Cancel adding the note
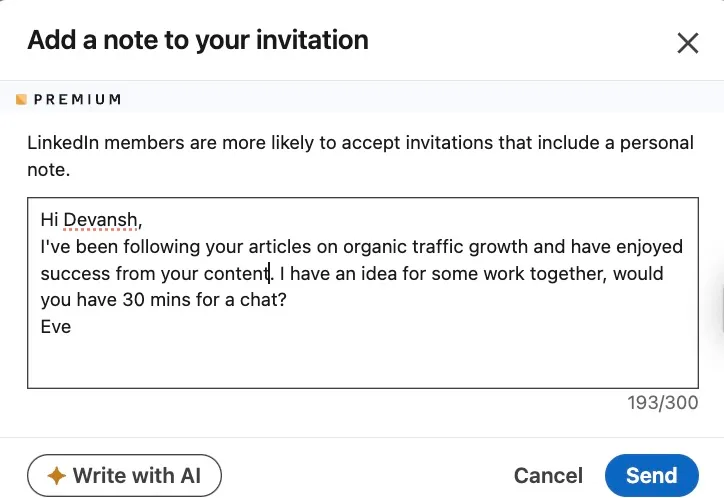724x498 pixels. (548, 475)
